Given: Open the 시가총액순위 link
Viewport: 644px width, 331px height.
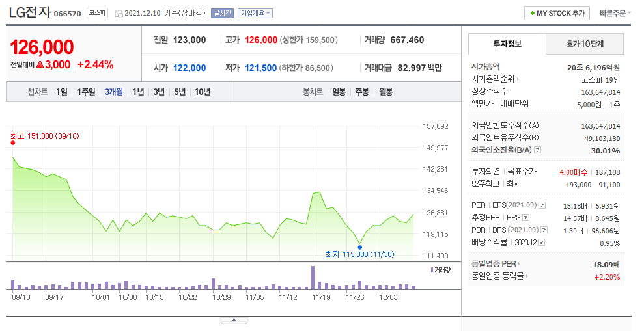Looking at the screenshot, I should point(496,79).
